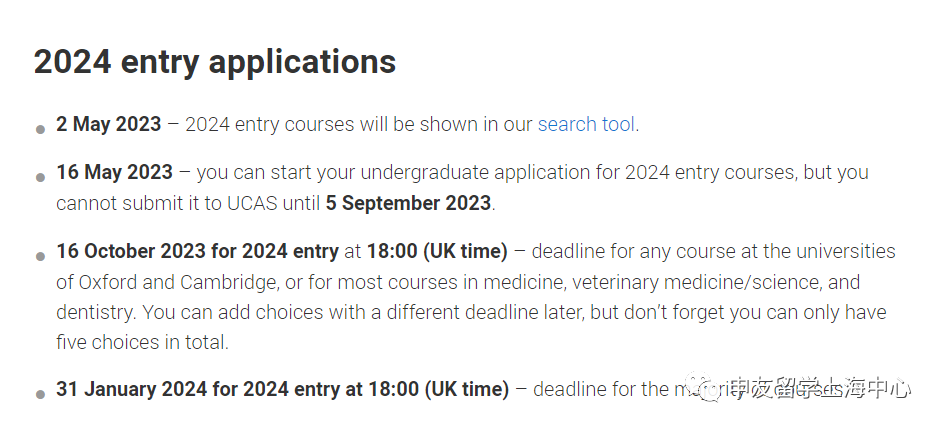Click the first bold 18:00 (UK time) text
This screenshot has height=429, width=942.
coord(437,251)
